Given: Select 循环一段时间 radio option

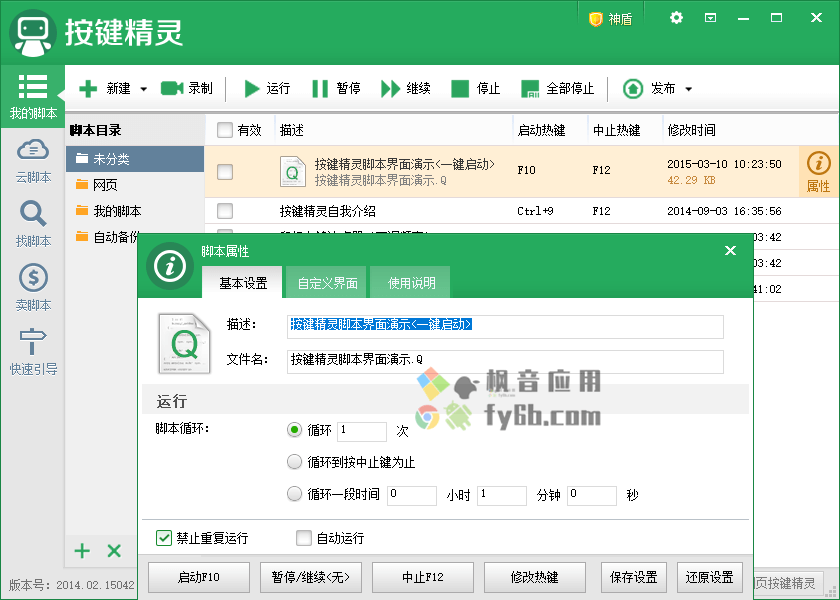Looking at the screenshot, I should tap(294, 494).
